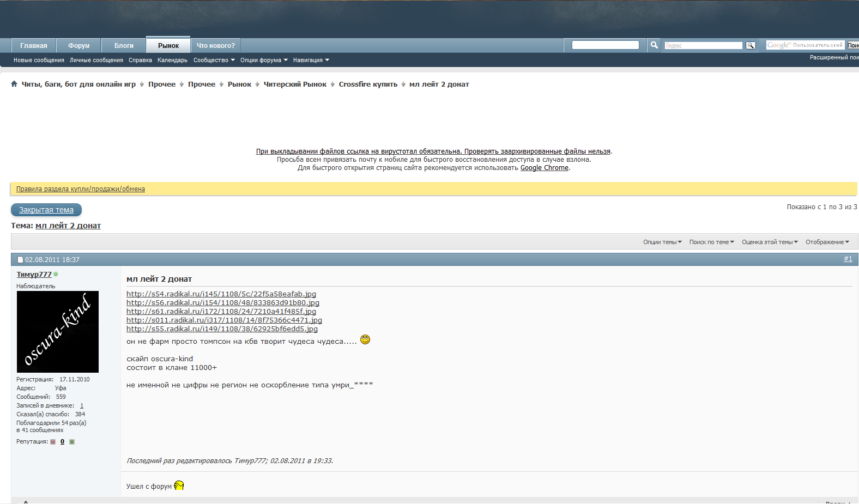Go to the Рынок breadcrumb link

coord(239,84)
